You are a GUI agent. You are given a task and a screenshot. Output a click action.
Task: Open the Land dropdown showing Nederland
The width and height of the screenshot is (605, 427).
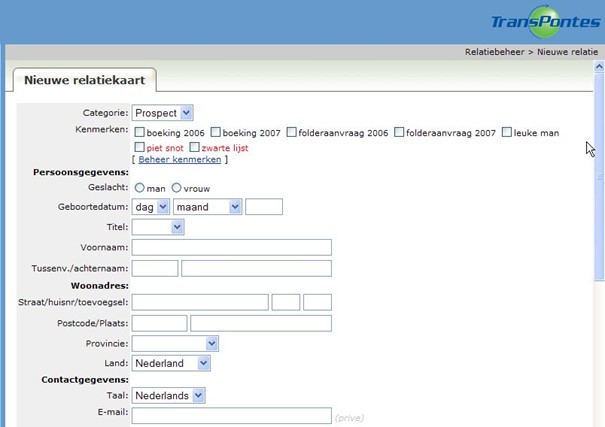[171, 363]
